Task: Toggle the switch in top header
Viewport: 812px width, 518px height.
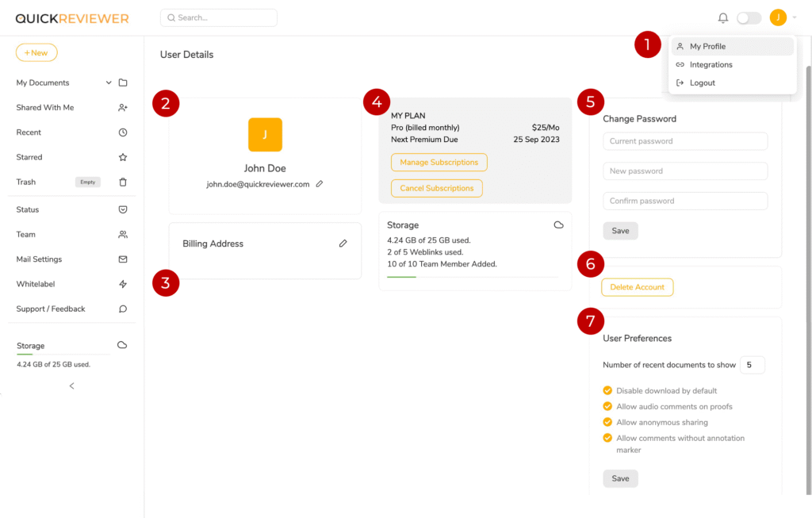Action: (749, 17)
